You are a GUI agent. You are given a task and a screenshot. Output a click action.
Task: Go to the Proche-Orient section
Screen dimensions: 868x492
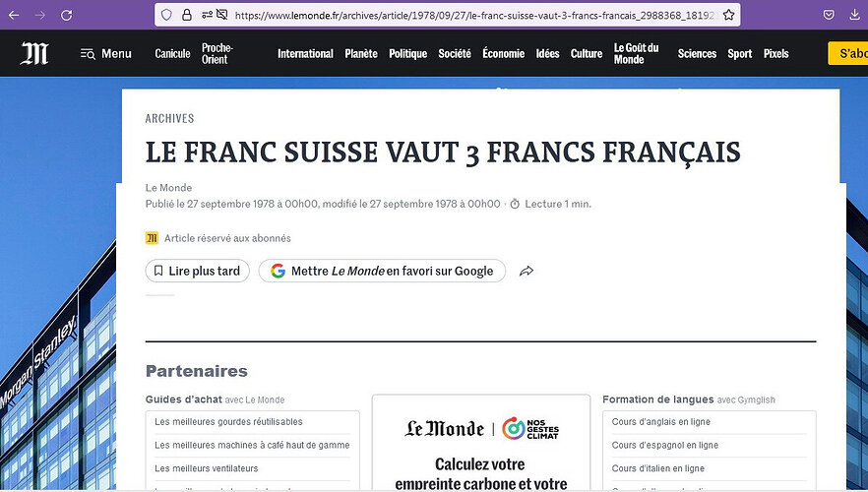[217, 54]
